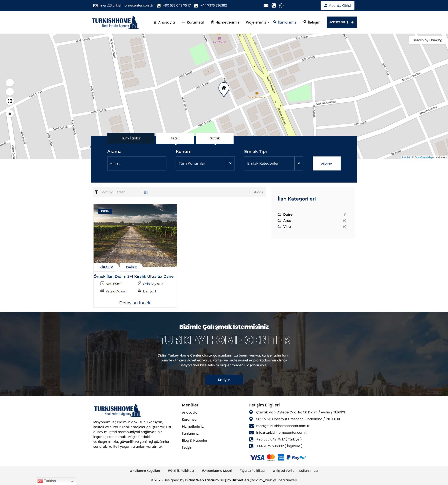The height and width of the screenshot is (485, 448).
Task: Select the Kiralık tab
Action: 175,138
